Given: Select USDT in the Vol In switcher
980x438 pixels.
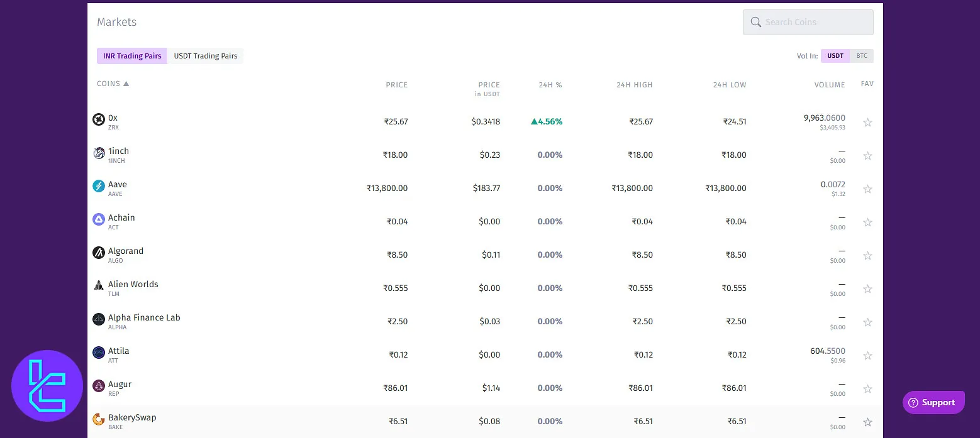Looking at the screenshot, I should point(835,55).
